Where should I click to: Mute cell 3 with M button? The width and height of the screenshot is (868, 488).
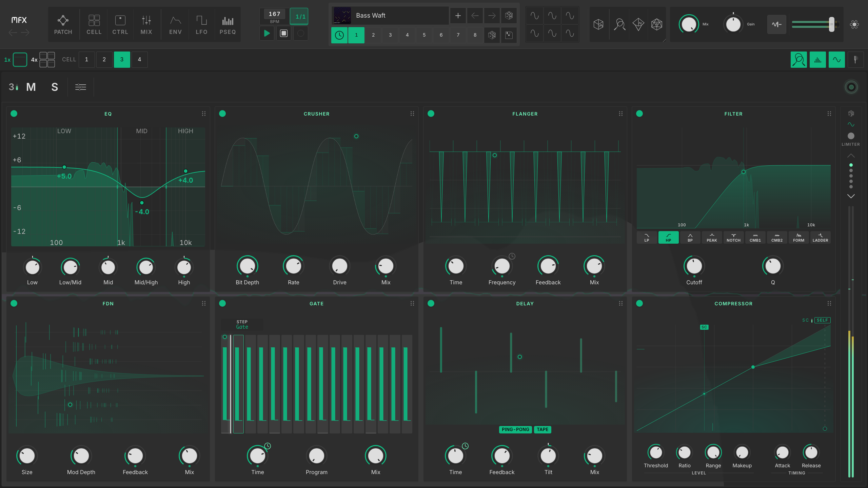click(31, 87)
